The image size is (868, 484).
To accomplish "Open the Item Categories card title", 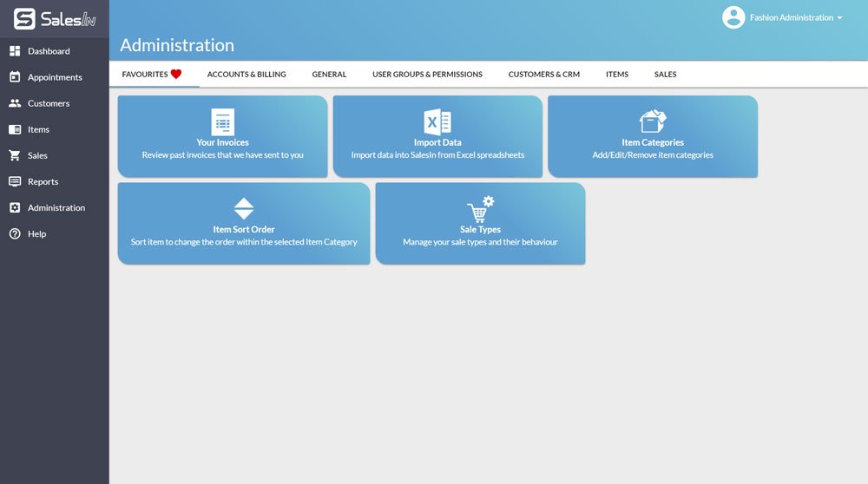I will tap(653, 142).
